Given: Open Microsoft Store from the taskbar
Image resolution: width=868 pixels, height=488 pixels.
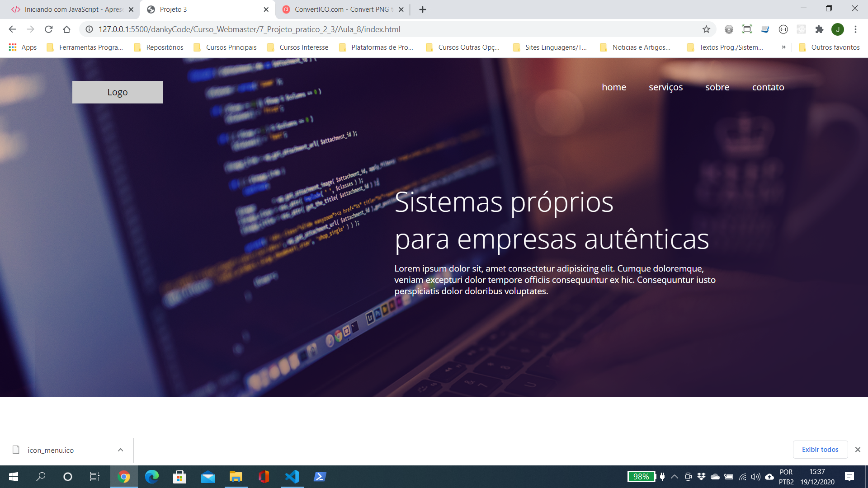Looking at the screenshot, I should [180, 477].
